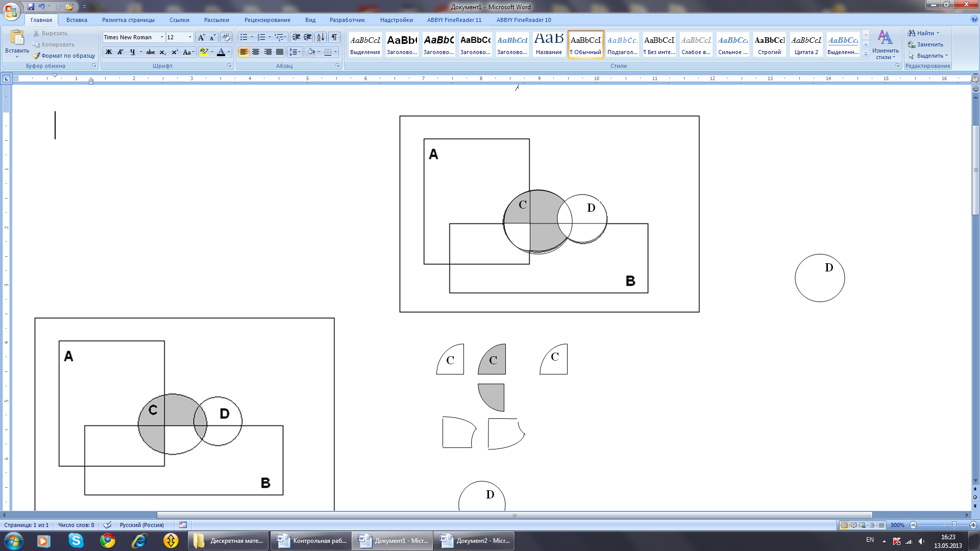Toggle italic formatting (К)

120,52
